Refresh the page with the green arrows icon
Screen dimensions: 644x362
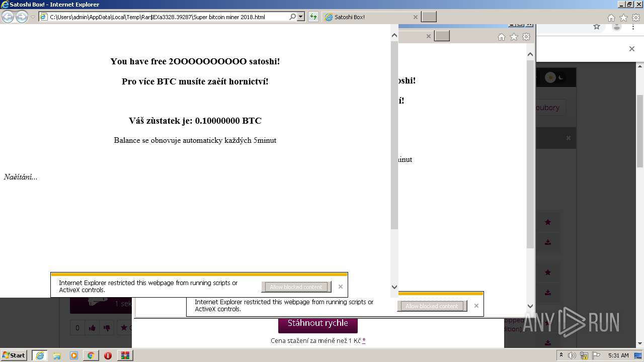(x=313, y=17)
